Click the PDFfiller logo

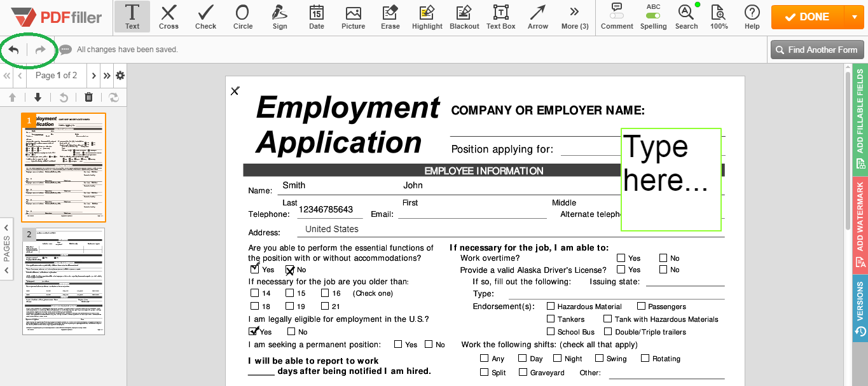[57, 17]
